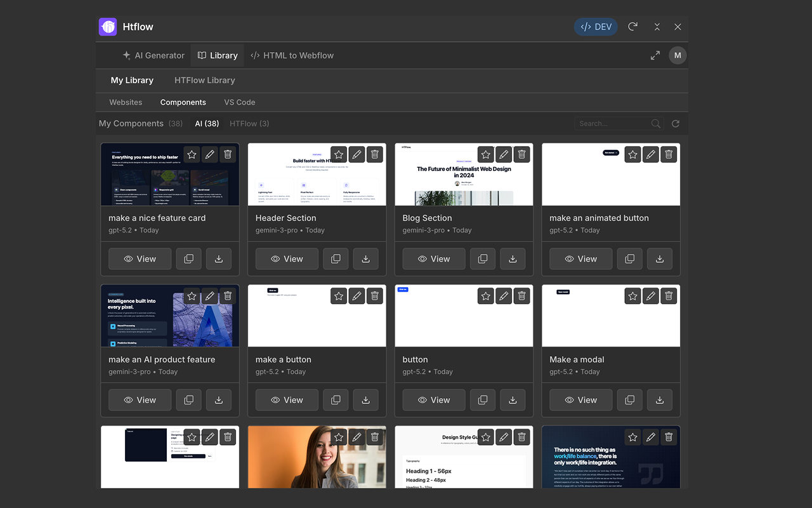This screenshot has width=812, height=508.
Task: Select the My Library tab
Action: (132, 80)
